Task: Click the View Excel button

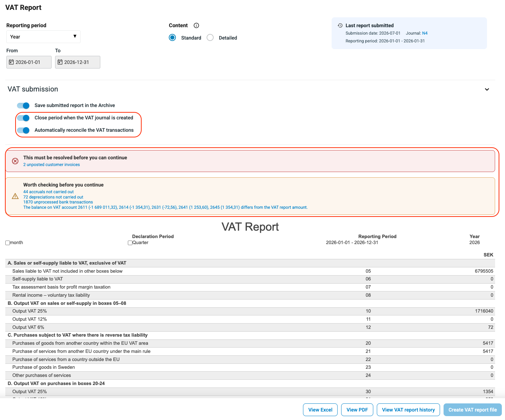Action: [x=320, y=410]
